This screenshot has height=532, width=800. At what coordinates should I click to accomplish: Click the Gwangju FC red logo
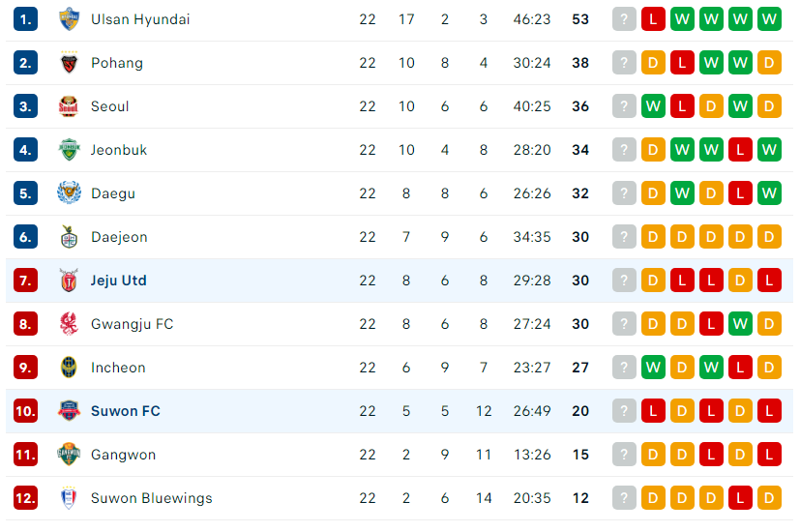coord(69,324)
